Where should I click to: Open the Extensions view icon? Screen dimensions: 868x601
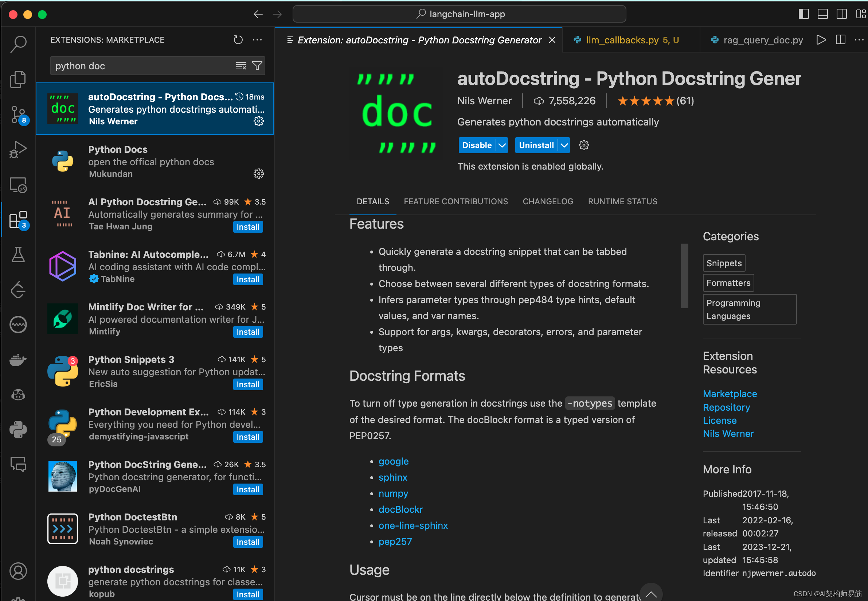[x=18, y=220]
